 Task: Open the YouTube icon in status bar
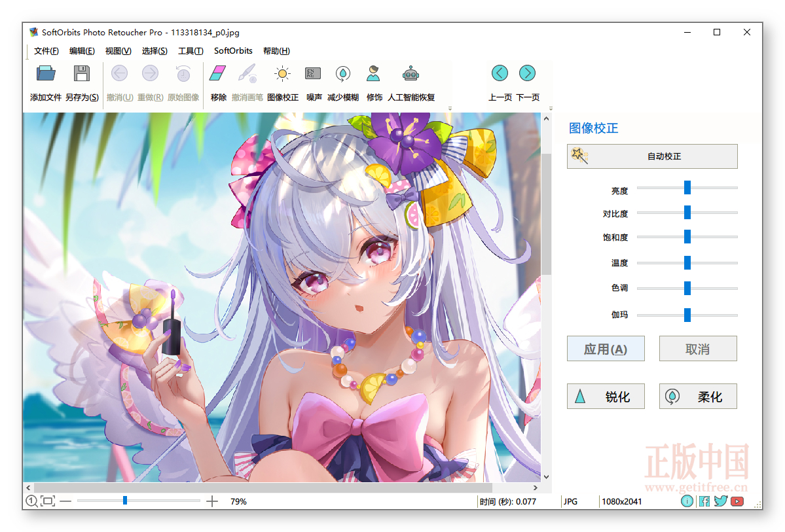(737, 501)
